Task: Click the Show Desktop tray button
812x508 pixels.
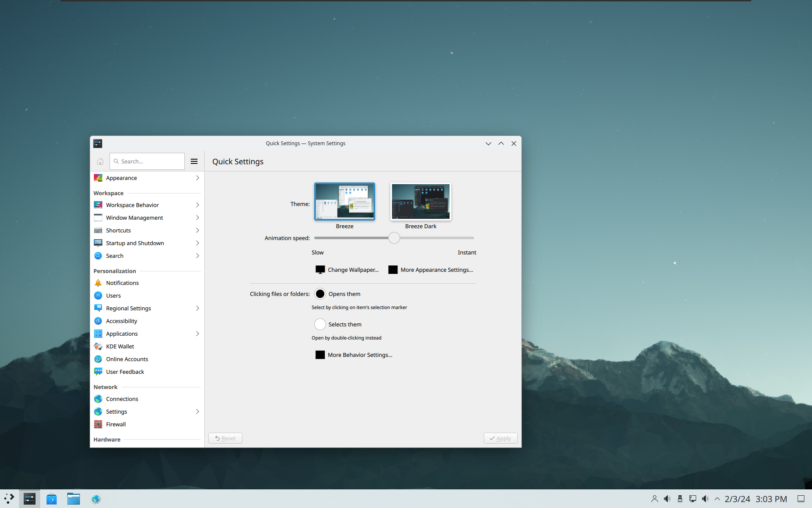Action: click(801, 499)
